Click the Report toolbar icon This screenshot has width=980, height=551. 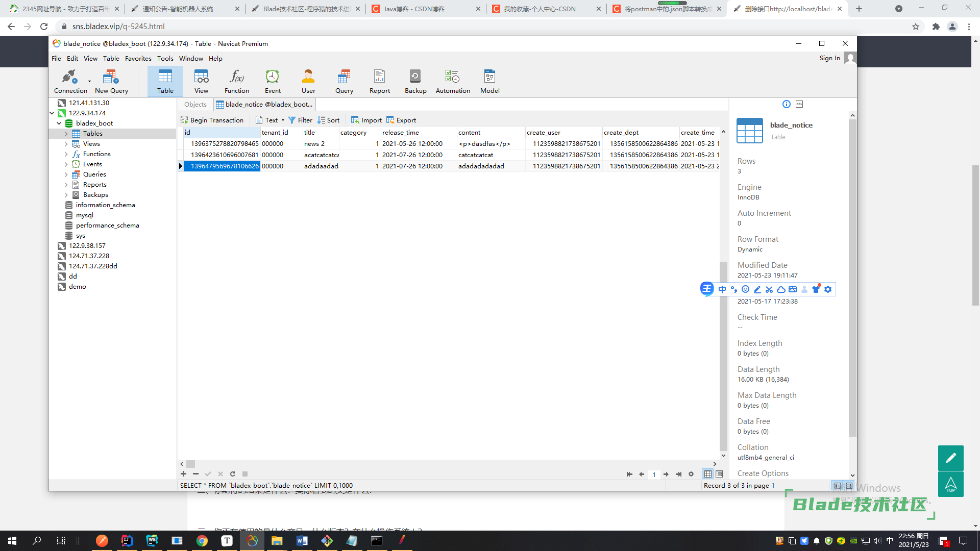coord(380,82)
